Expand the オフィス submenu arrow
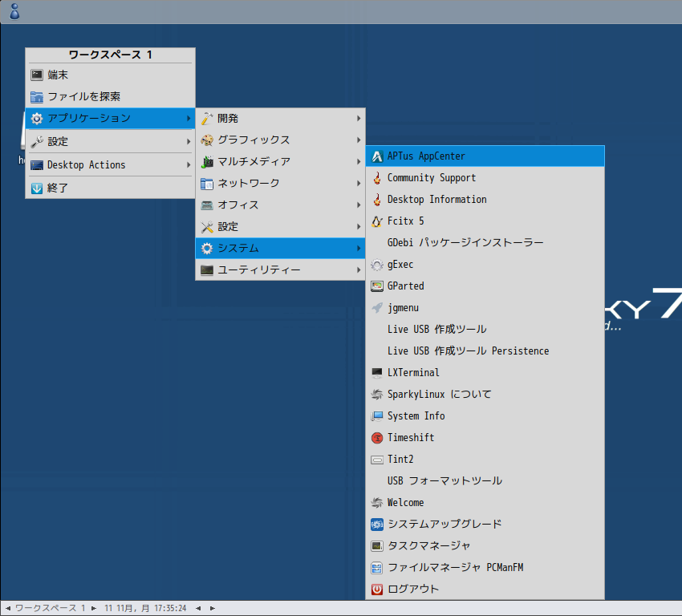 pos(359,205)
